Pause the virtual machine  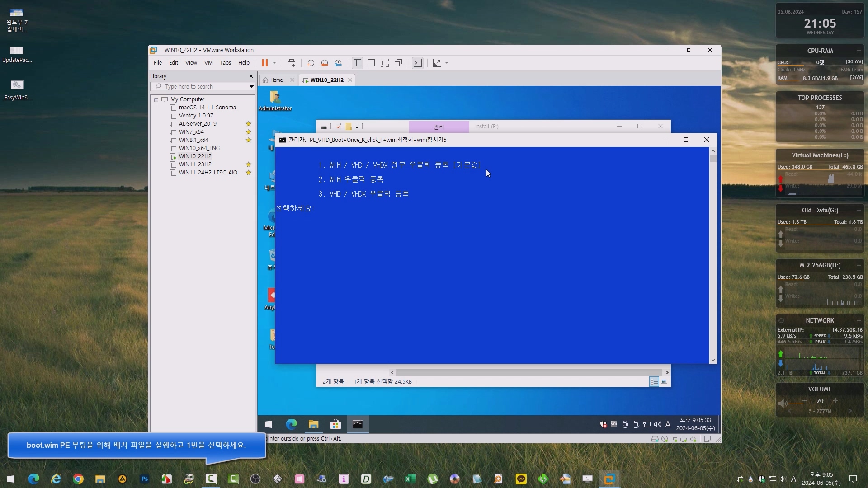(x=265, y=63)
